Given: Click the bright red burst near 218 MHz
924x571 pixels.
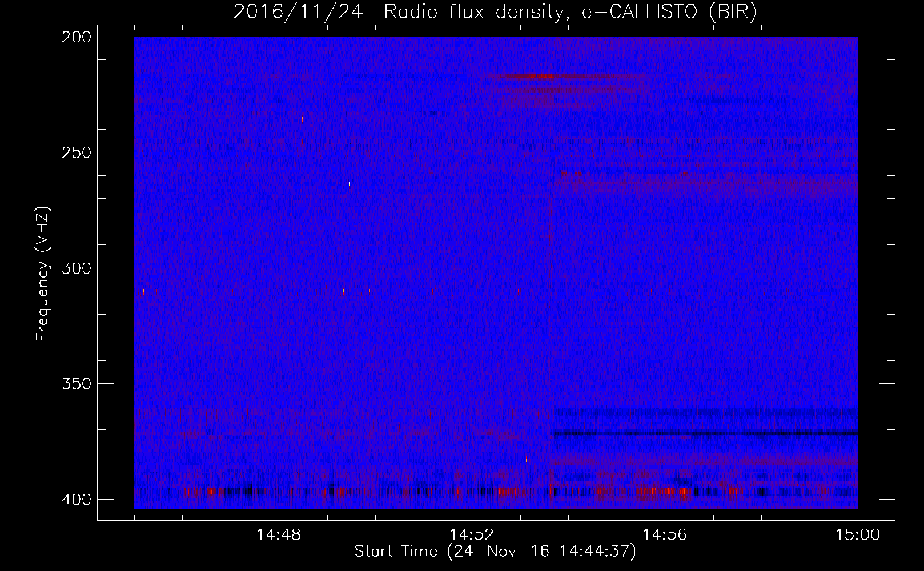Looking at the screenshot, I should point(540,77).
